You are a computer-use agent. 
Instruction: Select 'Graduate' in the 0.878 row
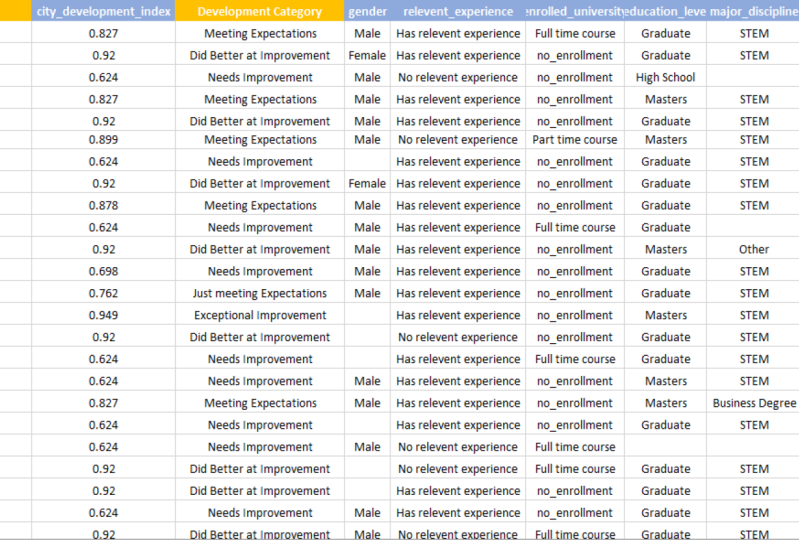click(665, 205)
